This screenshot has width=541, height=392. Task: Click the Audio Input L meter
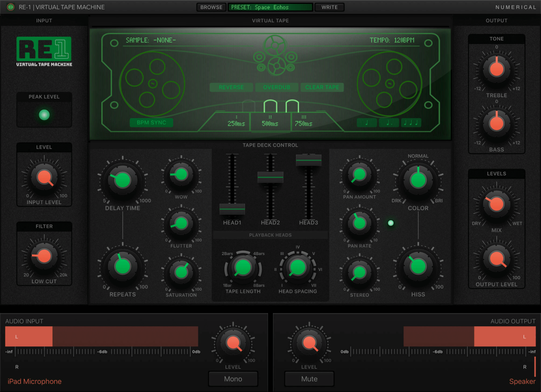pyautogui.click(x=102, y=336)
